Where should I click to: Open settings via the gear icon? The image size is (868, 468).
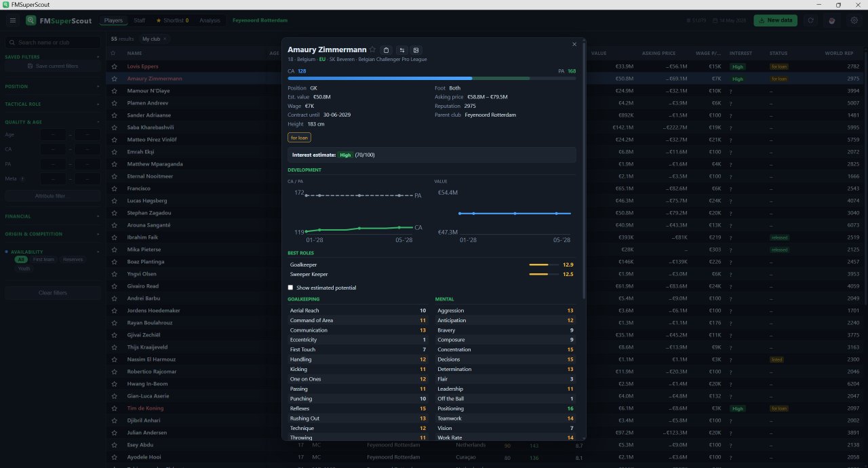pos(854,20)
